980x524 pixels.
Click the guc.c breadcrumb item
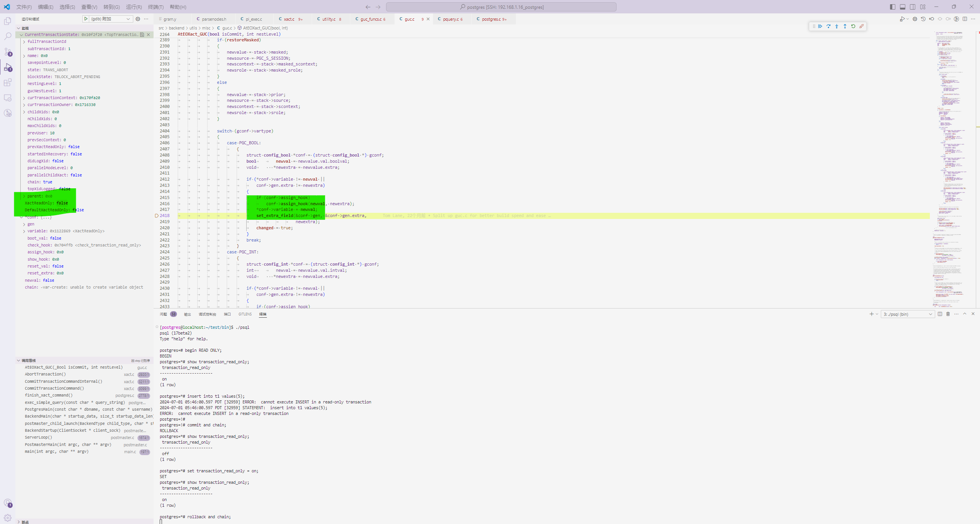pyautogui.click(x=227, y=28)
